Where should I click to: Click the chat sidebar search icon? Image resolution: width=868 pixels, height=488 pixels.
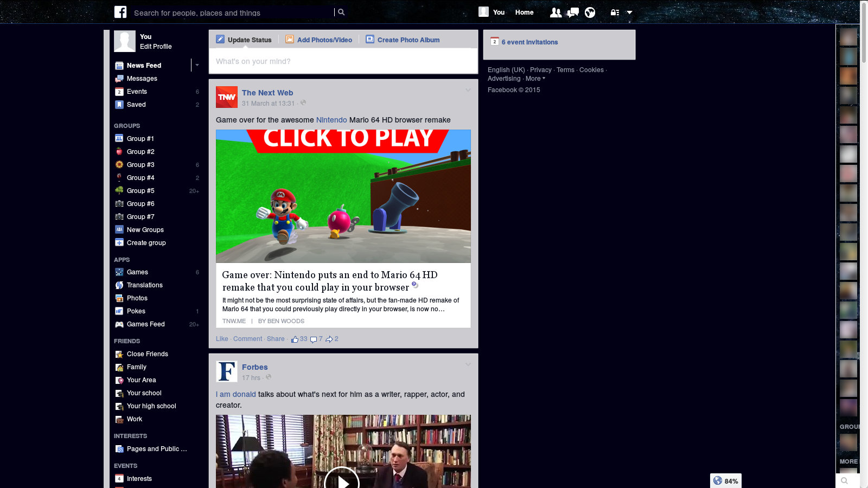click(844, 480)
